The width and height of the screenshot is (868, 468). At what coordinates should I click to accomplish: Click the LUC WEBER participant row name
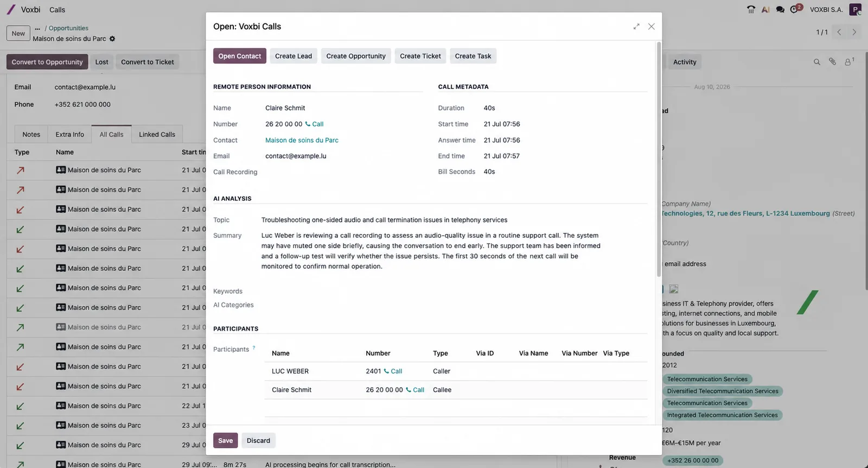(x=290, y=371)
